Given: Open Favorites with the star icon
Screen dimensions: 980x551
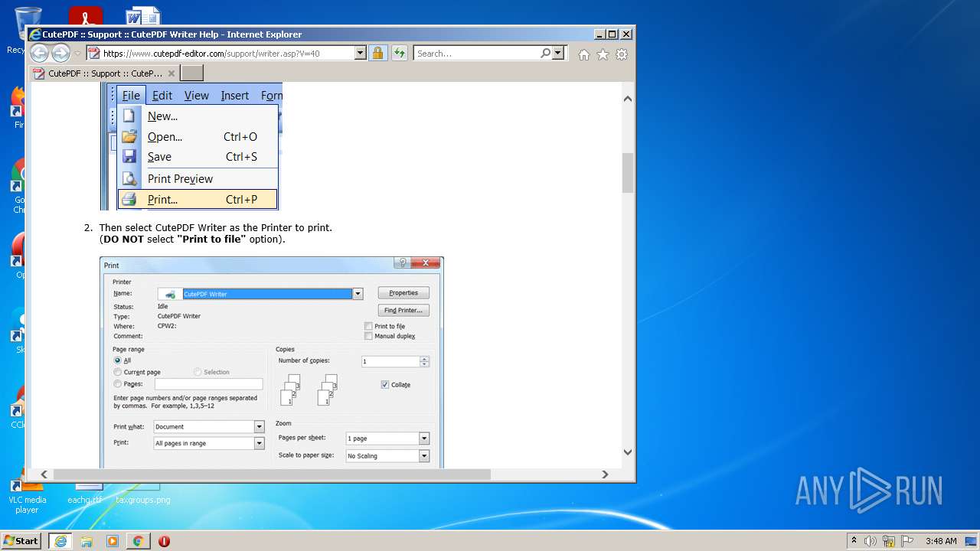Looking at the screenshot, I should point(603,54).
